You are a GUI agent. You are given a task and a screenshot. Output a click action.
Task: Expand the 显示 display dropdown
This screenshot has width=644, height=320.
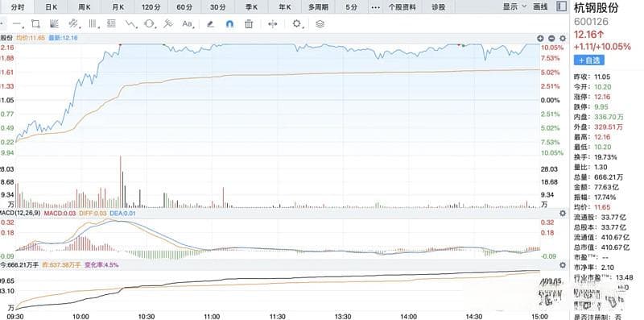[514, 6]
